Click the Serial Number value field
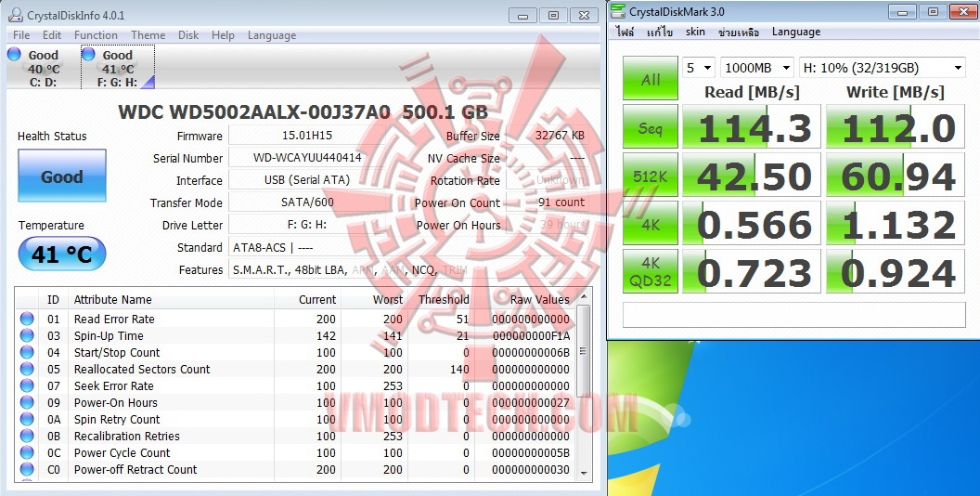The height and width of the screenshot is (496, 980). point(307,158)
